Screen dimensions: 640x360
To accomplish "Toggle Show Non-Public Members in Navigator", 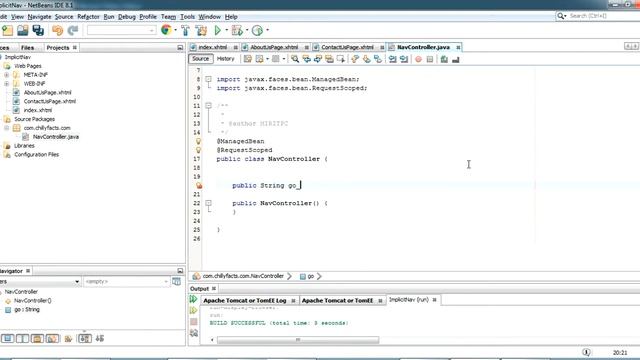I will point(37,338).
